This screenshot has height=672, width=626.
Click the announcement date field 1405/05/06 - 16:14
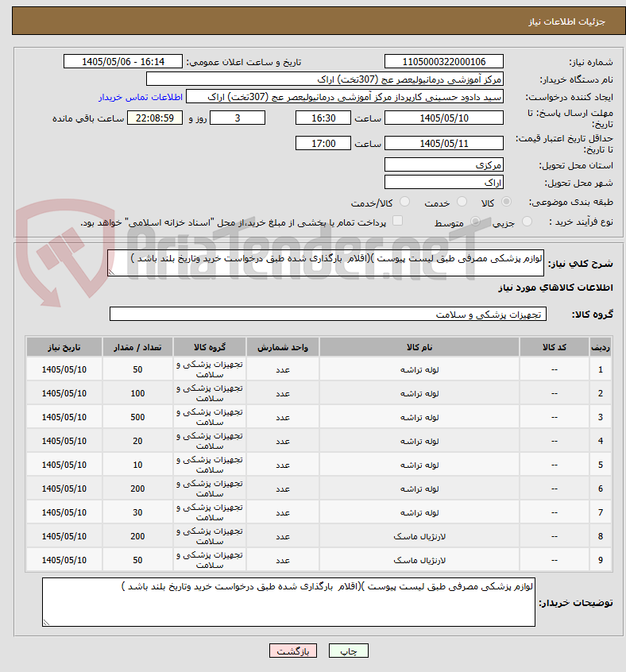(123, 62)
